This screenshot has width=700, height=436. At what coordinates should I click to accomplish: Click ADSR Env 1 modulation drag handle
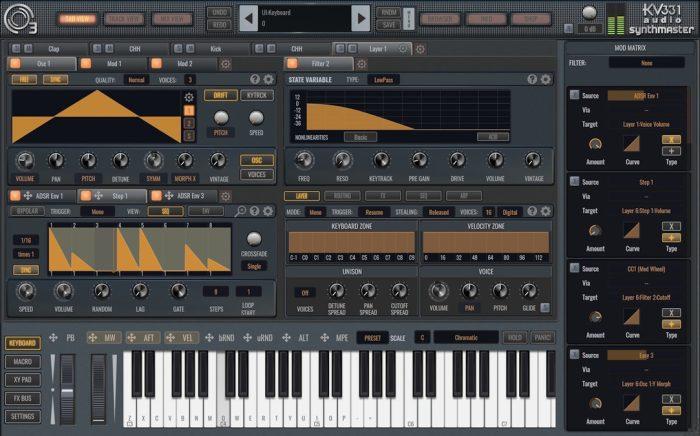[28, 196]
